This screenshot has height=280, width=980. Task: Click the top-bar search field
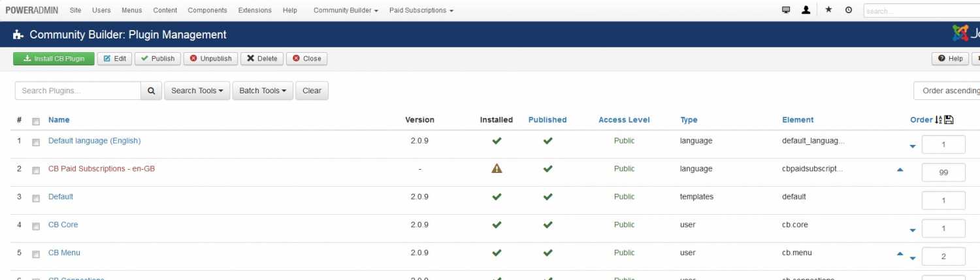click(x=921, y=11)
